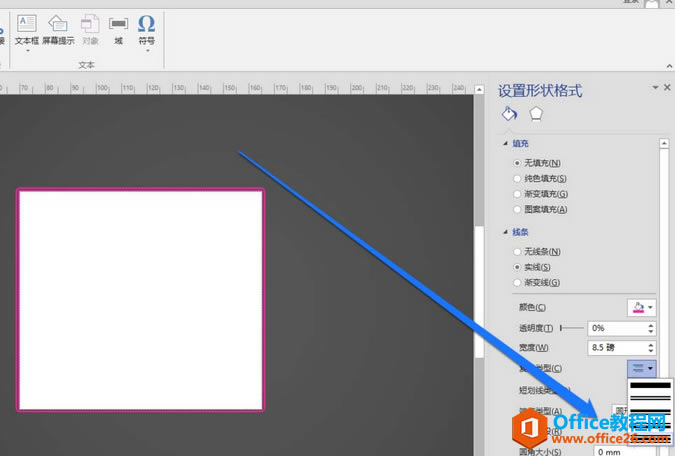Open the Symbol (符号) menu
Viewport: 675px width, 456px height.
point(146,28)
